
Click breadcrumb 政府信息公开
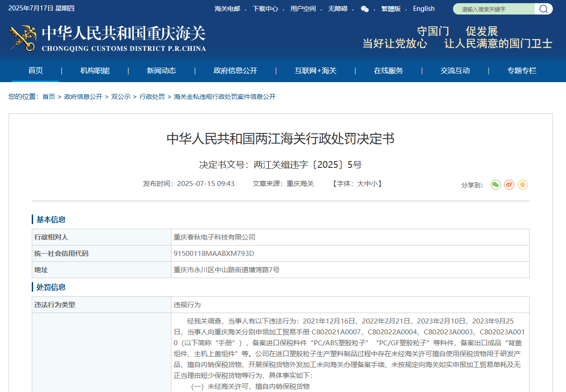pyautogui.click(x=83, y=97)
